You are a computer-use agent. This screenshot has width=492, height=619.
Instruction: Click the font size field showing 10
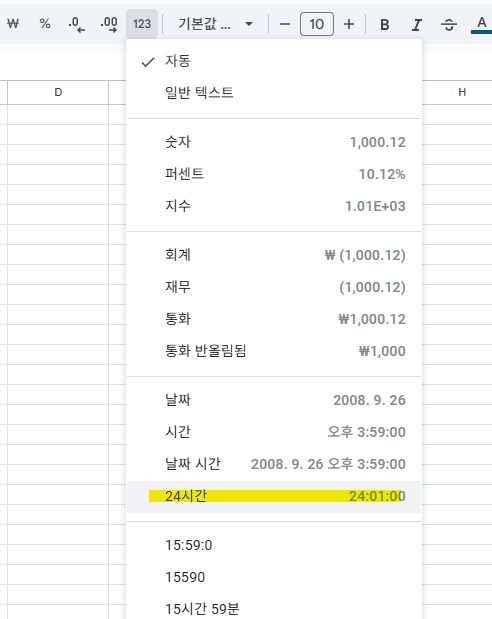(317, 24)
